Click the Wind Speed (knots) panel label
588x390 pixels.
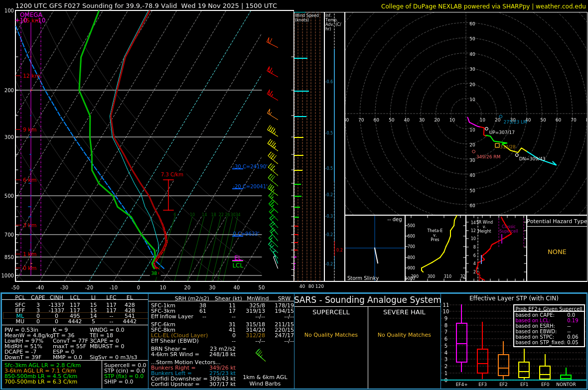[x=307, y=17]
